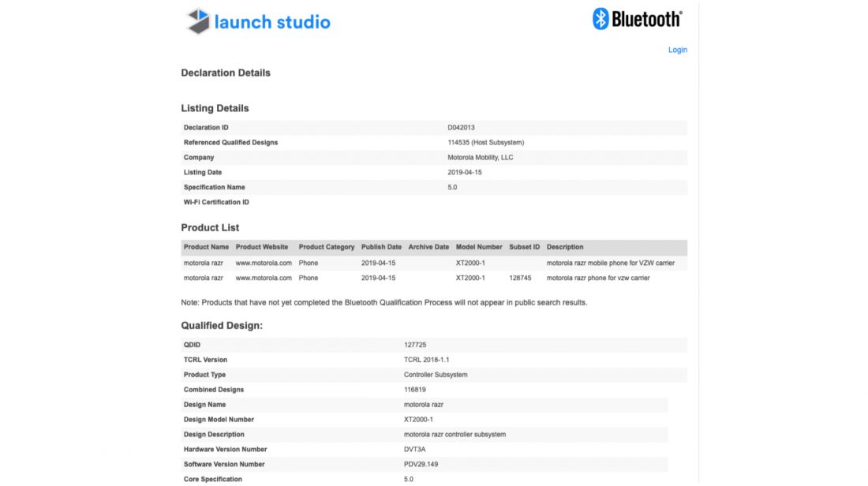Select the Archive Date column header
The image size is (868, 486).
point(428,247)
